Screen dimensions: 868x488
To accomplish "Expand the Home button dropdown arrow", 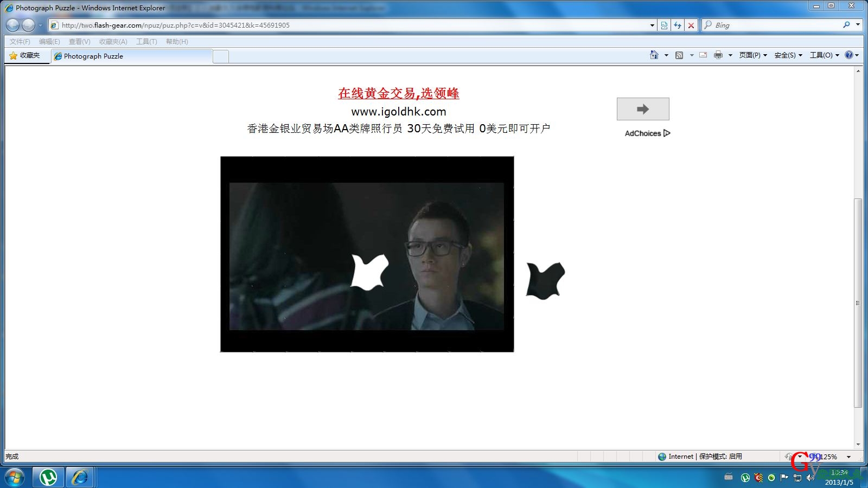I will click(x=666, y=55).
